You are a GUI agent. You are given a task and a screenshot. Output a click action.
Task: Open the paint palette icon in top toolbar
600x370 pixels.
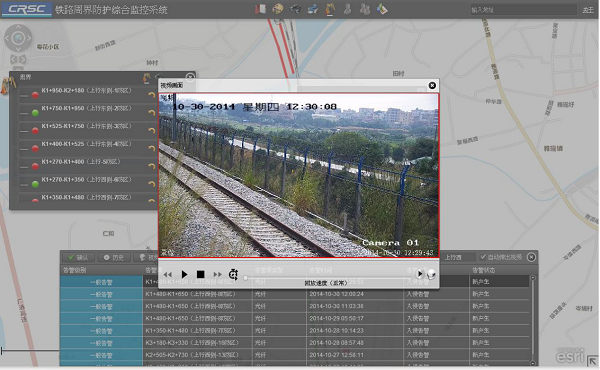click(x=278, y=9)
